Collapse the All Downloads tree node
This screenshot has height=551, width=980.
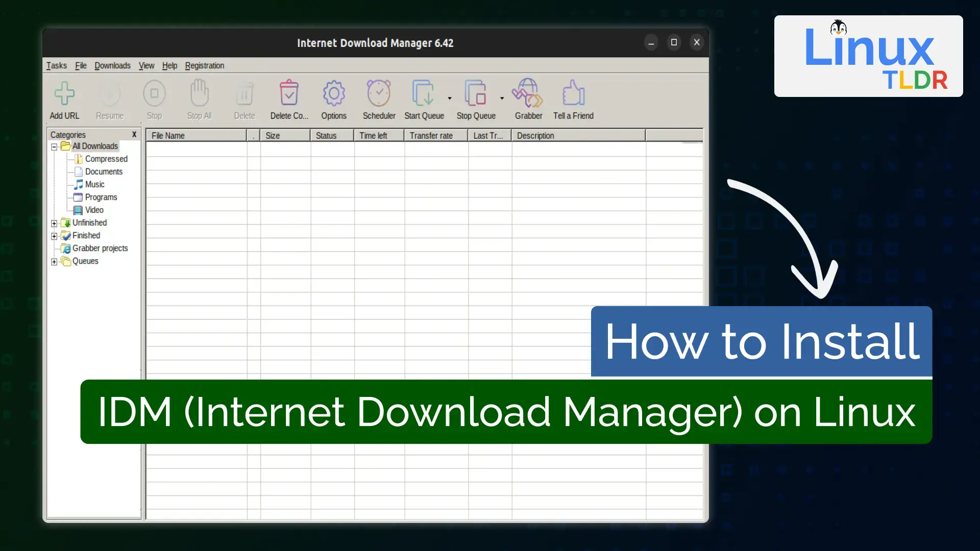[54, 147]
